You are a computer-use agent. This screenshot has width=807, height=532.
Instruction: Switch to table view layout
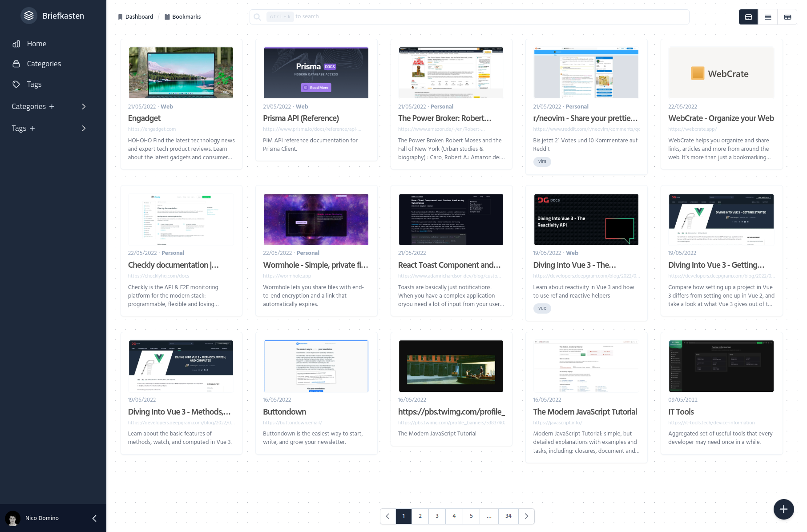pos(787,17)
